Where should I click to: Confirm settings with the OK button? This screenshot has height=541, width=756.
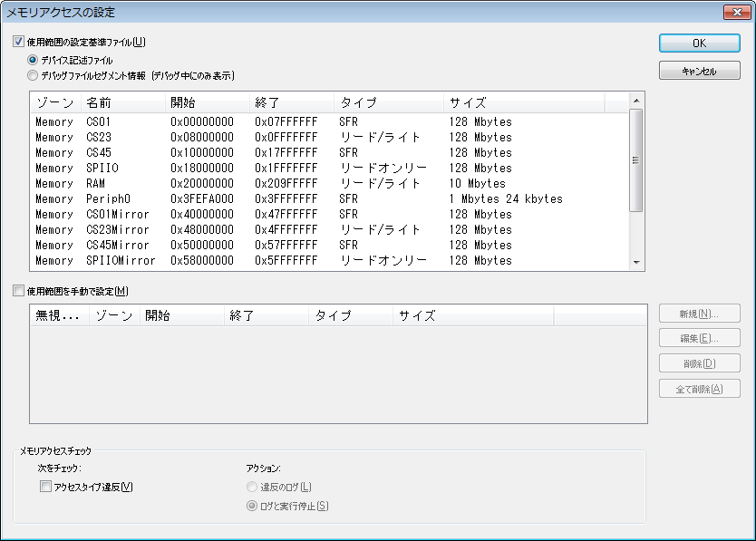click(x=698, y=43)
